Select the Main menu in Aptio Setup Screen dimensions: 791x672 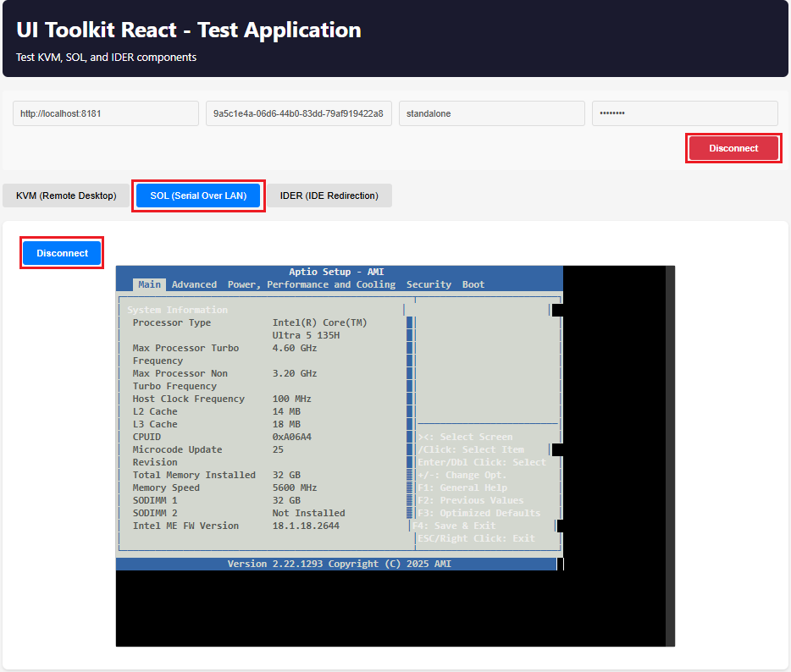coord(149,284)
